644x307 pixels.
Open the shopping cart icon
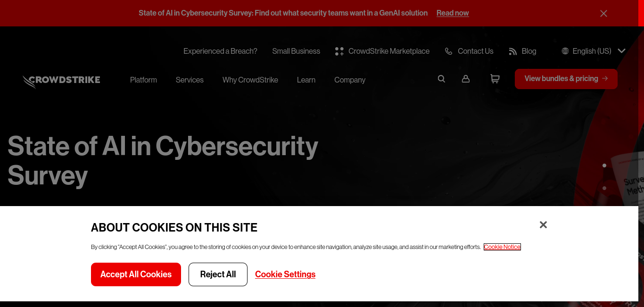(x=495, y=79)
